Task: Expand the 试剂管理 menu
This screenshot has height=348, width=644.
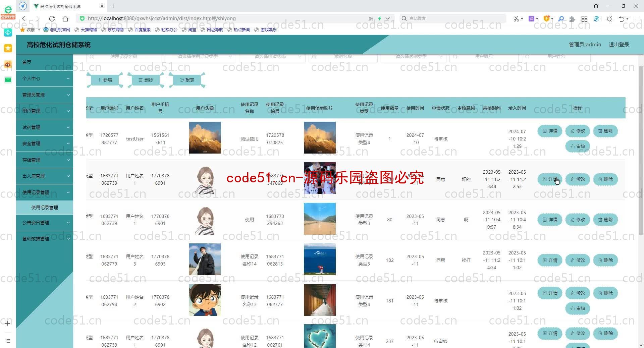Action: click(45, 127)
